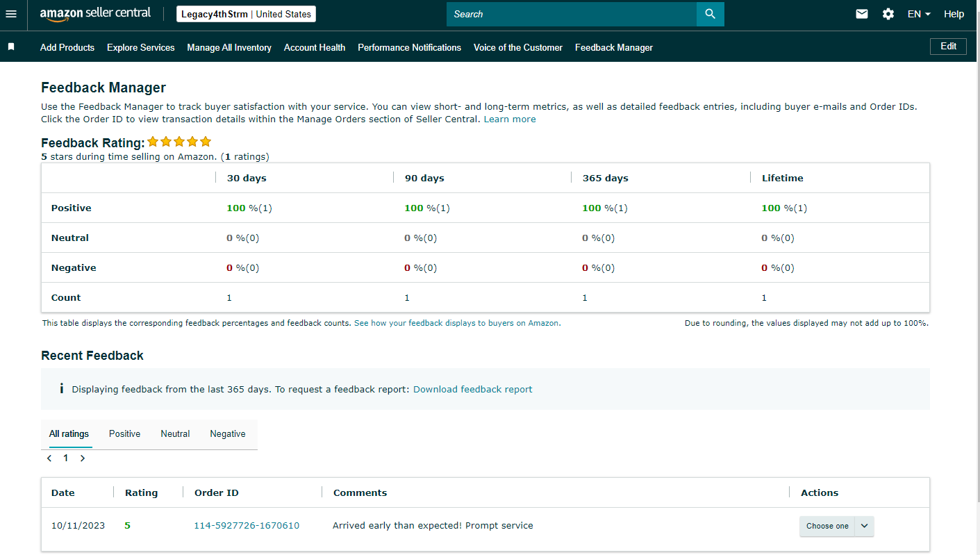Click the rating 5 in feedback row
The image size is (980, 555).
click(127, 525)
